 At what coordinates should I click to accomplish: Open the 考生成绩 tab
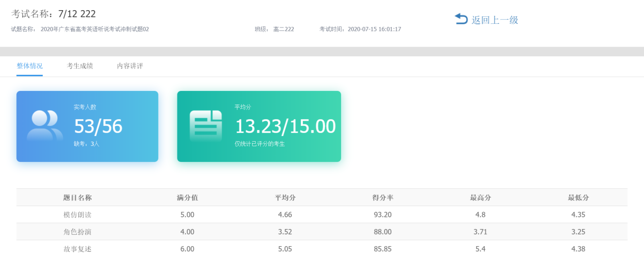[80, 66]
